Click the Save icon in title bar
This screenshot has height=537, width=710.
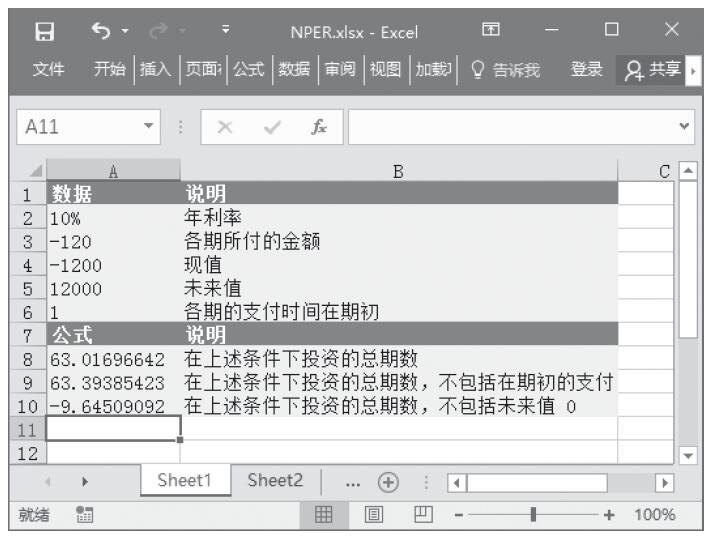43,32
